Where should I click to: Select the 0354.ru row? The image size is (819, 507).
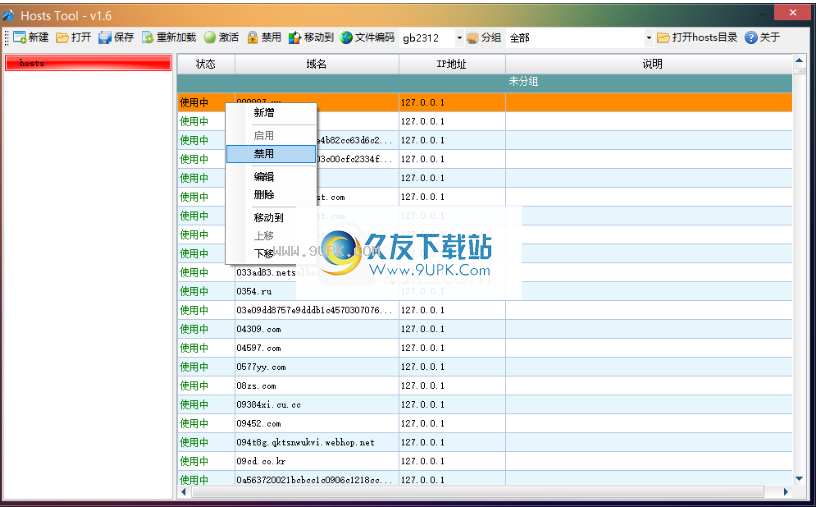[485, 291]
